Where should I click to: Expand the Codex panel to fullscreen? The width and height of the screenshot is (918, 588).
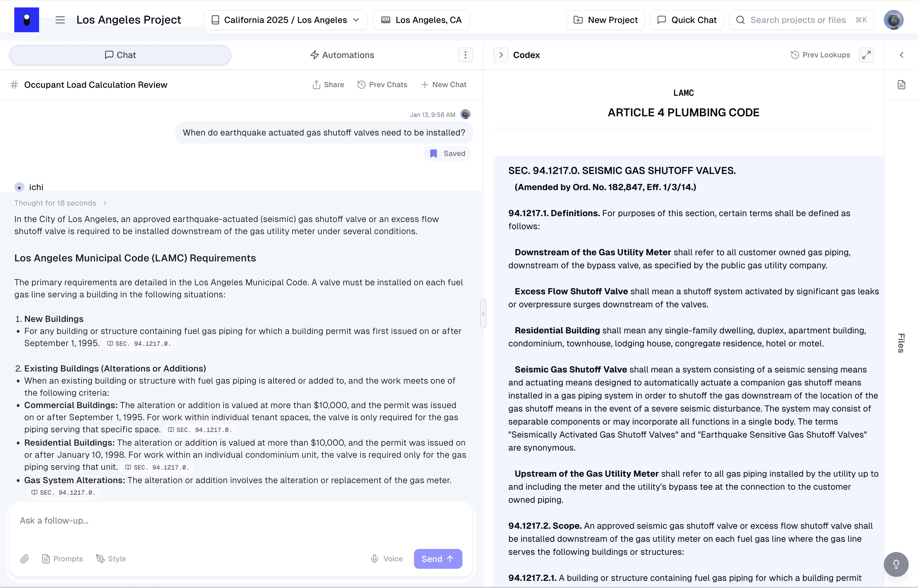coord(866,55)
